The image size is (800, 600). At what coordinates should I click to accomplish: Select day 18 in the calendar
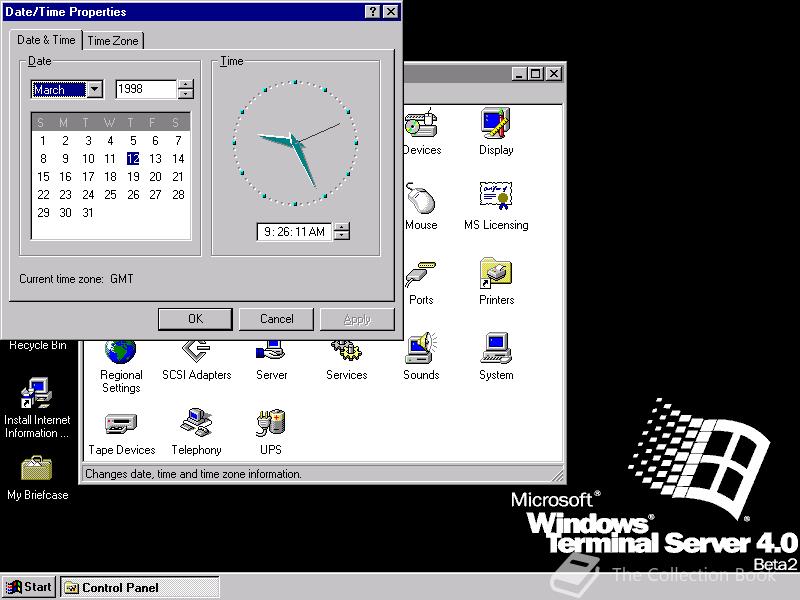click(x=110, y=177)
